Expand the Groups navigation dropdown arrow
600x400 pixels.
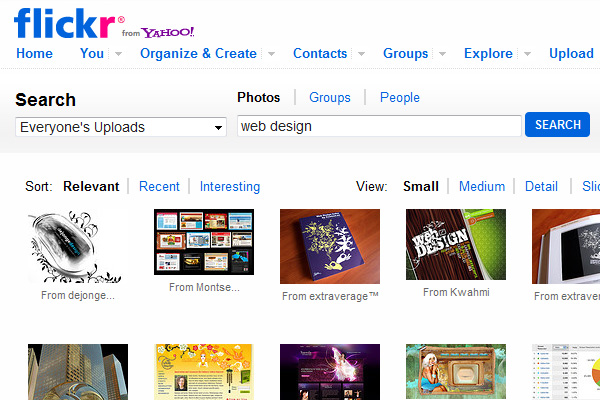[x=442, y=54]
